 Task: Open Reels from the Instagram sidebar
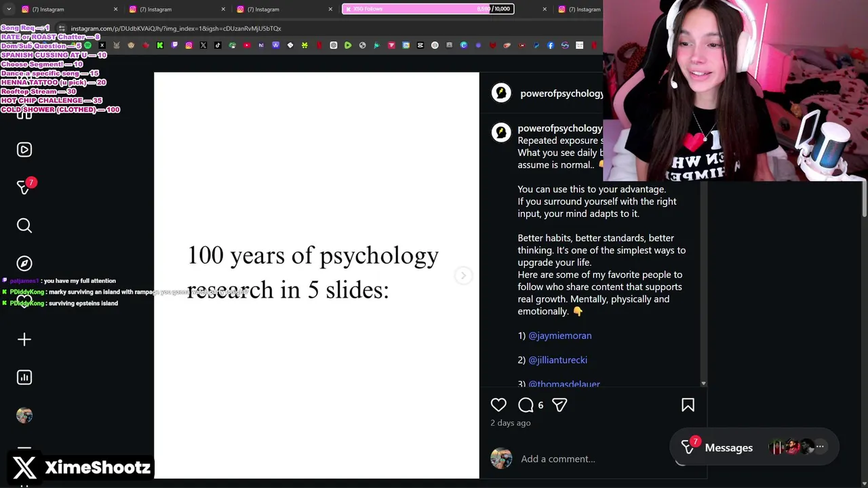point(24,149)
